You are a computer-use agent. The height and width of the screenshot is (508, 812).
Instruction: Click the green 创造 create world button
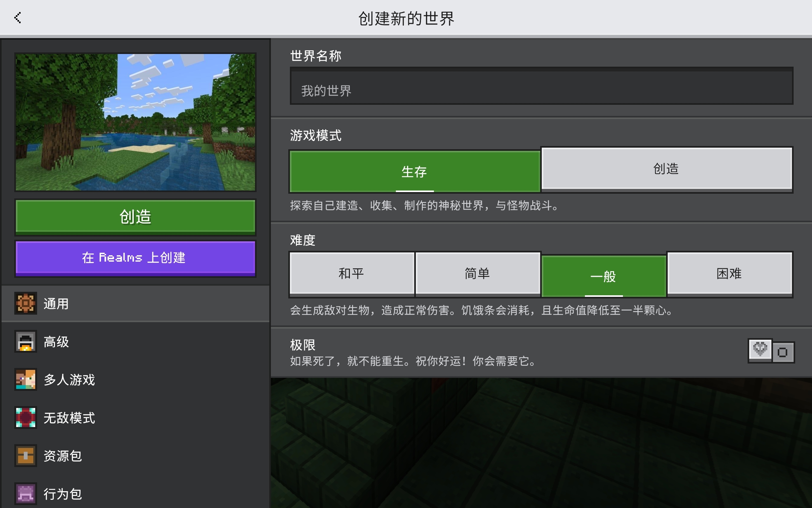coord(135,217)
